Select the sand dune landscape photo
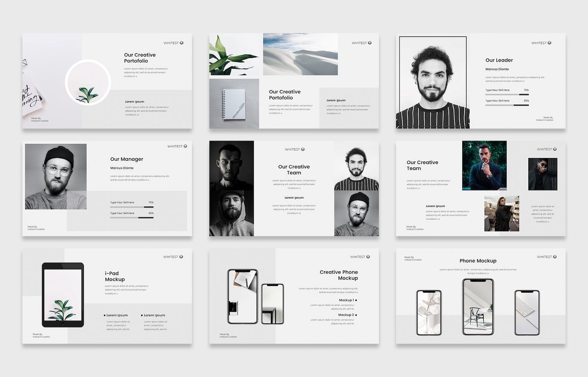Screen dimensions: 588x377 [x=300, y=54]
